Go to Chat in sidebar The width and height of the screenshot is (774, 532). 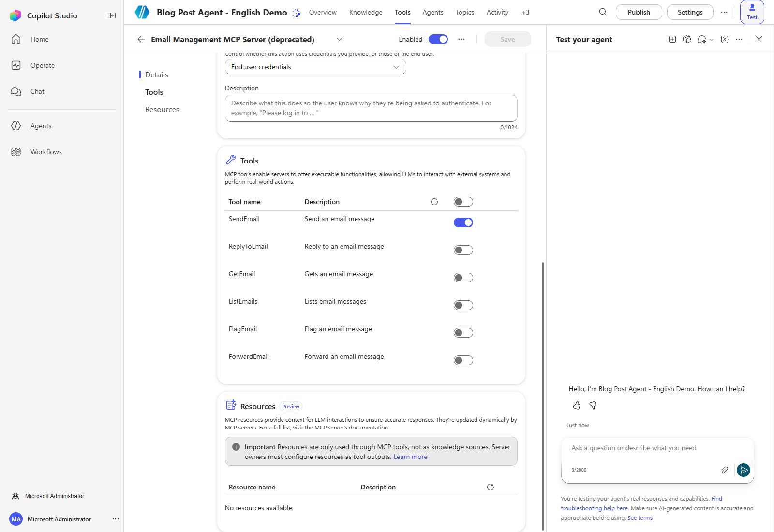click(37, 91)
